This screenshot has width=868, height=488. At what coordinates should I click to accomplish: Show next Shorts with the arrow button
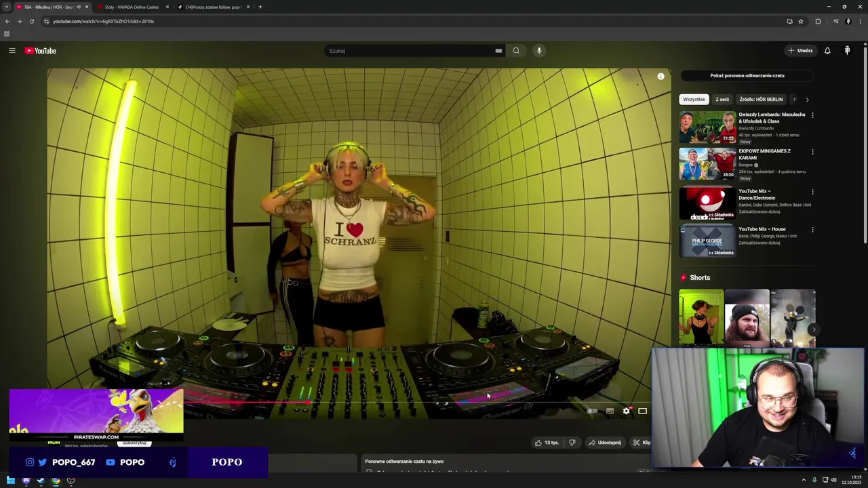tap(813, 330)
